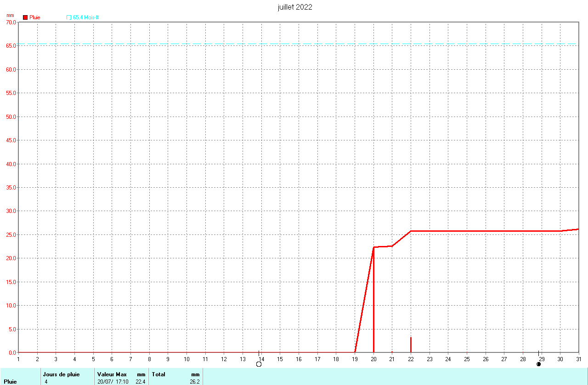Click the mm unit label above the y-axis
The height and width of the screenshot is (385, 588).
(10, 15)
